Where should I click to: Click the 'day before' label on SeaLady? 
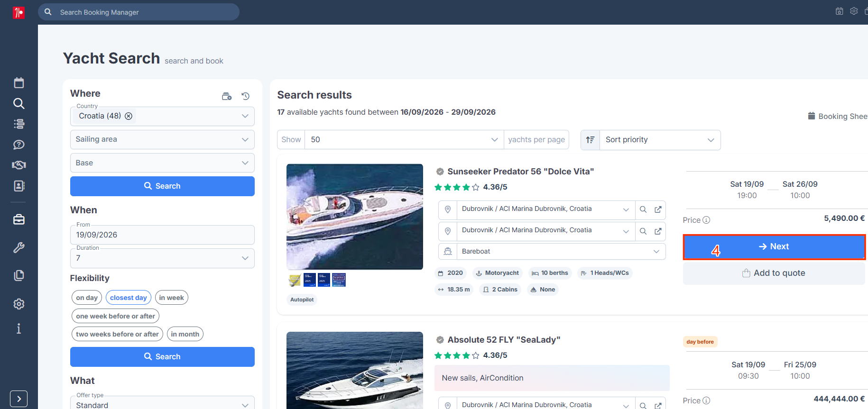700,342
